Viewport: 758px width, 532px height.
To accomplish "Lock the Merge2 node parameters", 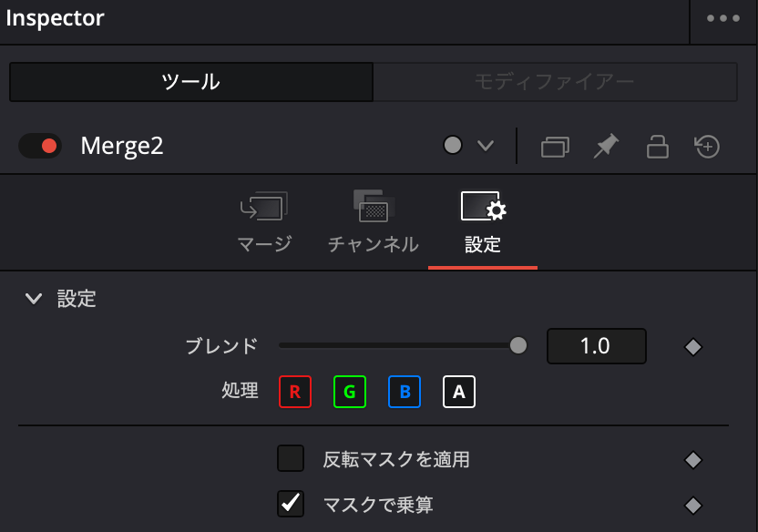I will pos(657,146).
